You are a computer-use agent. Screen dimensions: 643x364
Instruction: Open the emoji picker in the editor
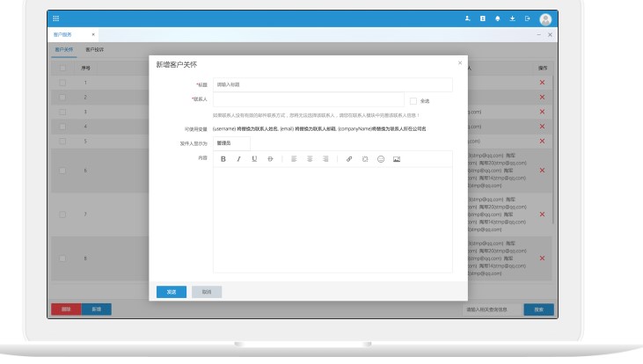coord(381,159)
